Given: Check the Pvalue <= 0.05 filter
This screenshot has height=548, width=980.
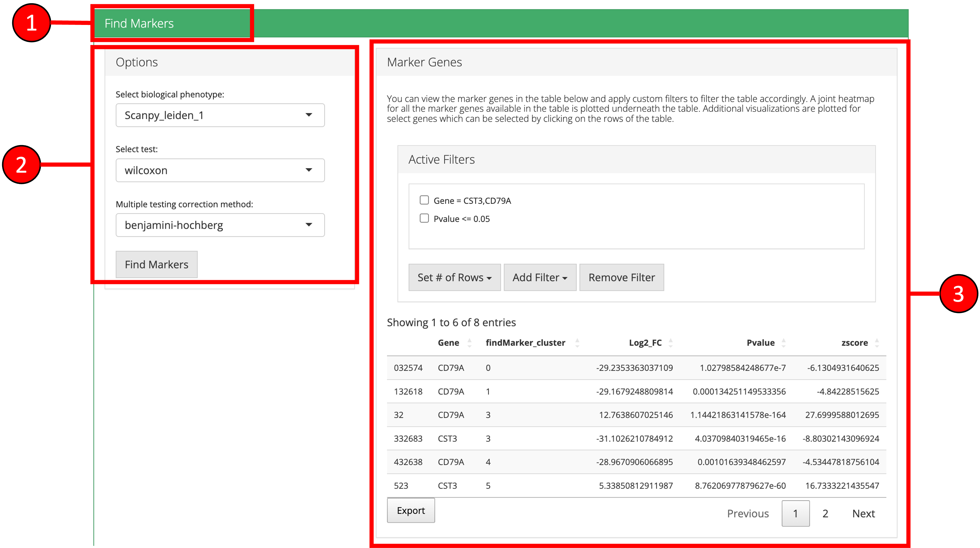Looking at the screenshot, I should point(424,218).
